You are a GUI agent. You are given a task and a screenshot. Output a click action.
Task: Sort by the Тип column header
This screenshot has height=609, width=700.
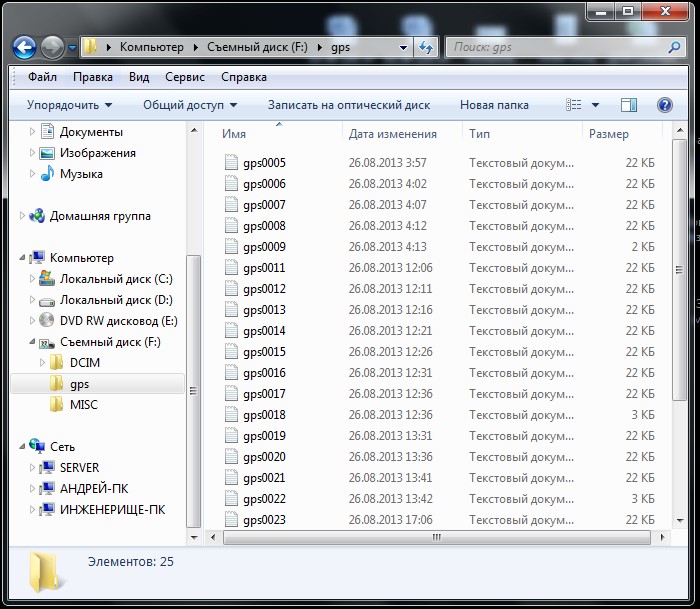(522, 133)
